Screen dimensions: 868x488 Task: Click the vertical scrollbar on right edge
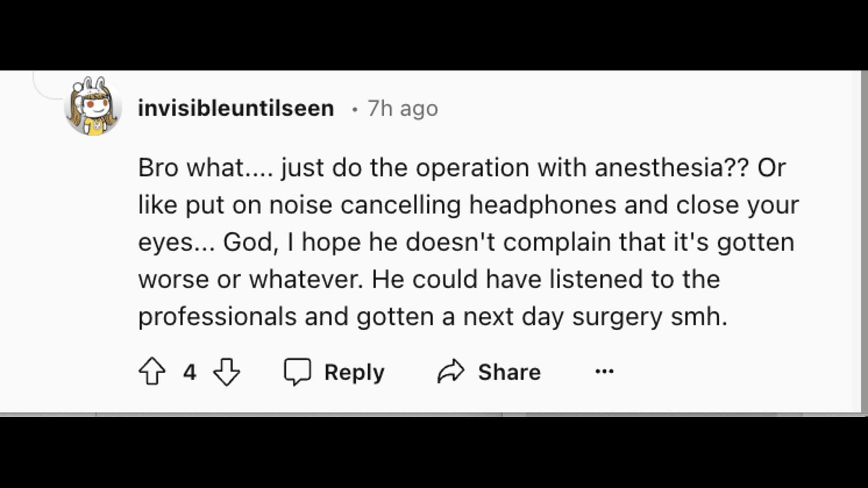click(x=864, y=241)
